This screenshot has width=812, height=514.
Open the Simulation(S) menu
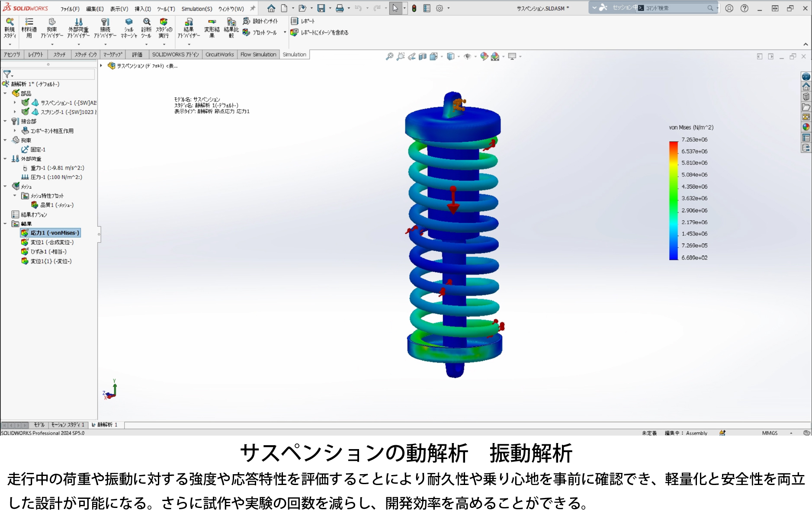pyautogui.click(x=197, y=9)
